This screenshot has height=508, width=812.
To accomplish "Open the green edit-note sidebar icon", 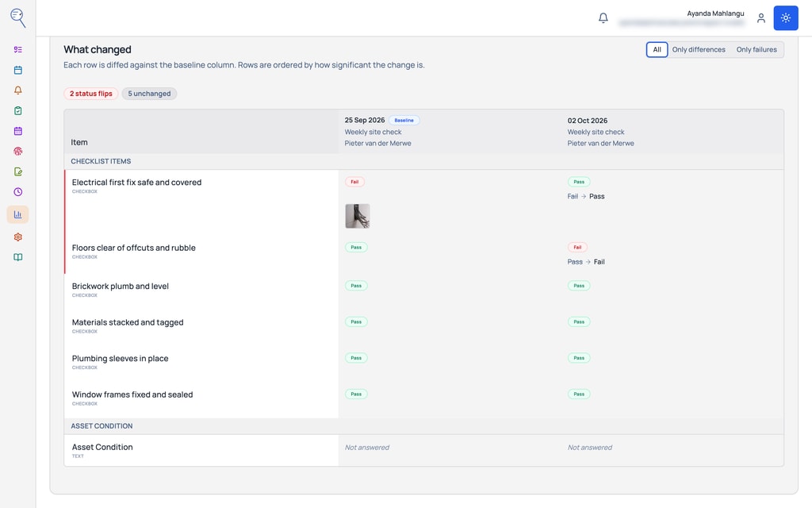I will [18, 171].
